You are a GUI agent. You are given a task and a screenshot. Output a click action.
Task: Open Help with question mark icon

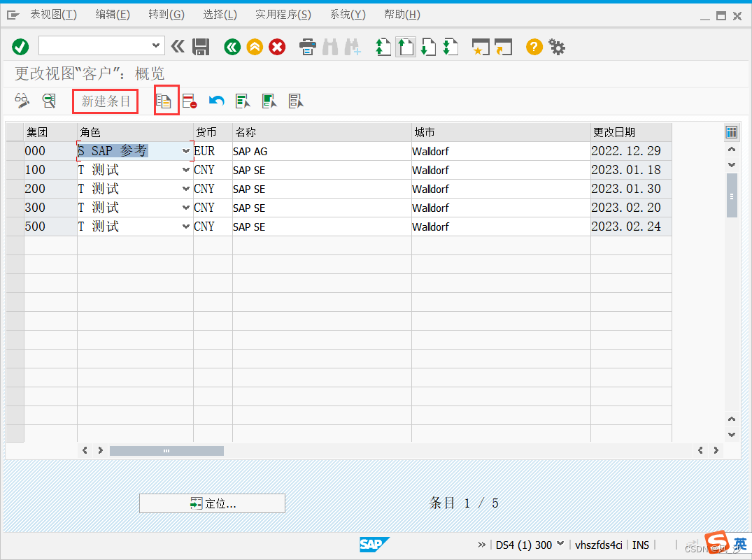[x=534, y=47]
